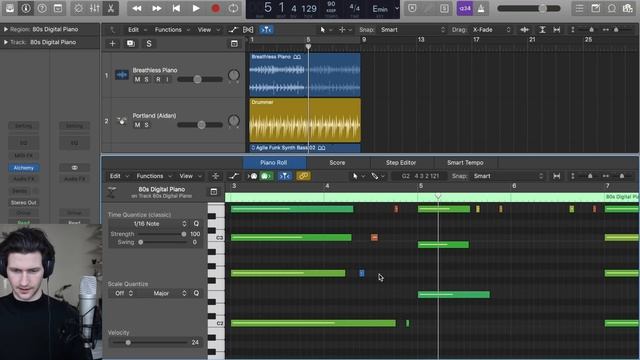This screenshot has width=640, height=360.
Task: Open the tracks area View menu
Action: 208,29
